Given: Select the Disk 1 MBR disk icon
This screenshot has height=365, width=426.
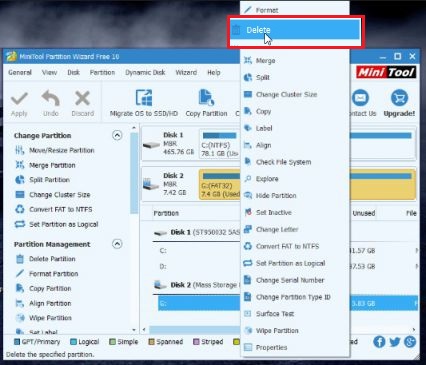Looking at the screenshot, I should click(x=151, y=145).
